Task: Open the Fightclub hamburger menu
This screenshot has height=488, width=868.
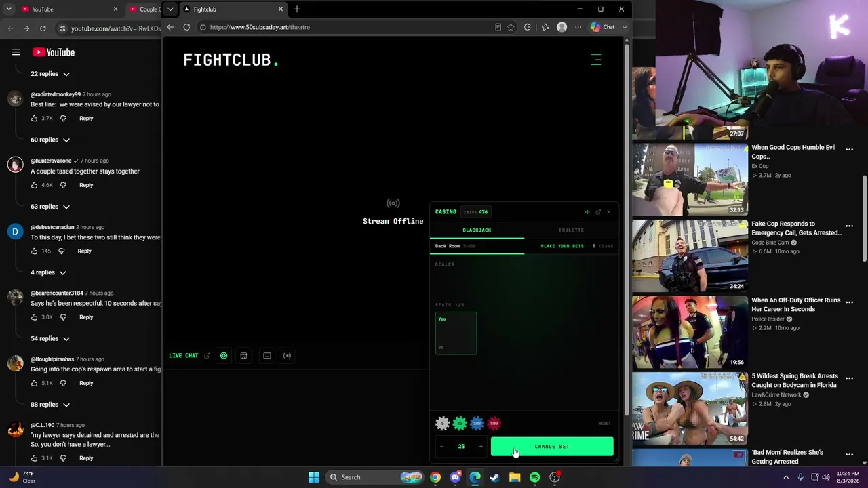Action: click(x=596, y=60)
